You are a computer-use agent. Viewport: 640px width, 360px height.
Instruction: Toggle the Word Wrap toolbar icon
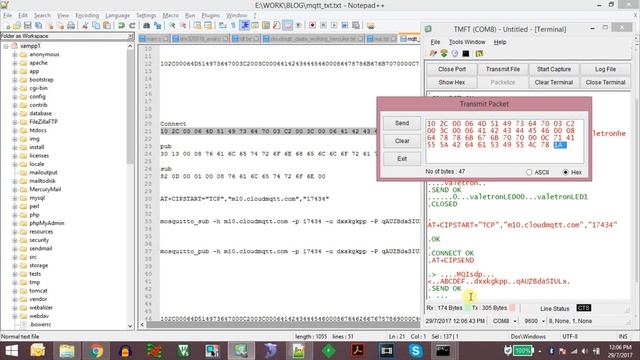222,25
